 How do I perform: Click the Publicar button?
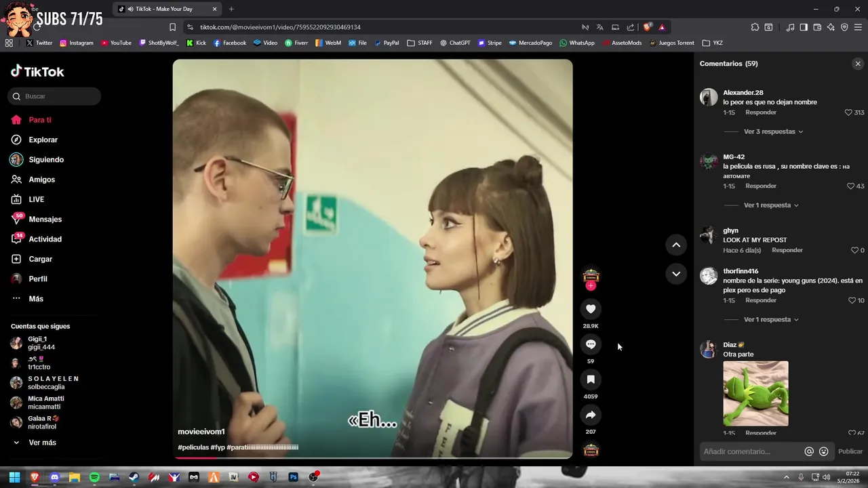850,451
